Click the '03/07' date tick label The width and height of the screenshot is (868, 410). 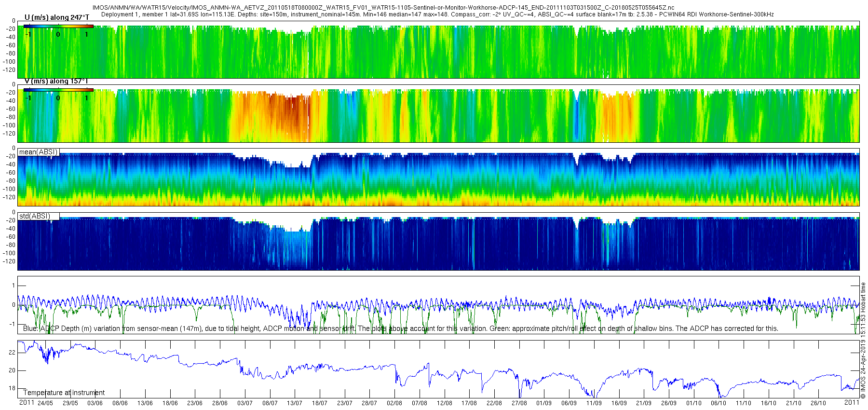(245, 403)
